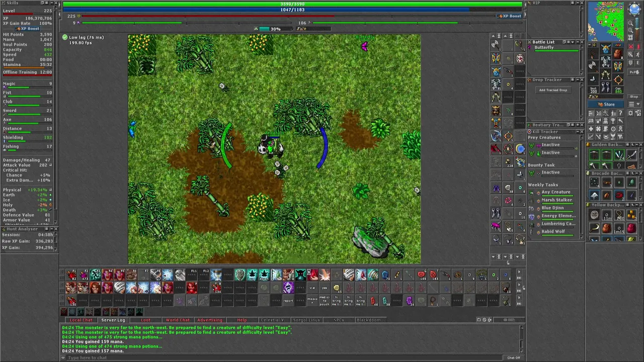Viewport: 644px width, 362px height.
Task: Select red crossed-swords offensive stance
Action: tap(631, 46)
